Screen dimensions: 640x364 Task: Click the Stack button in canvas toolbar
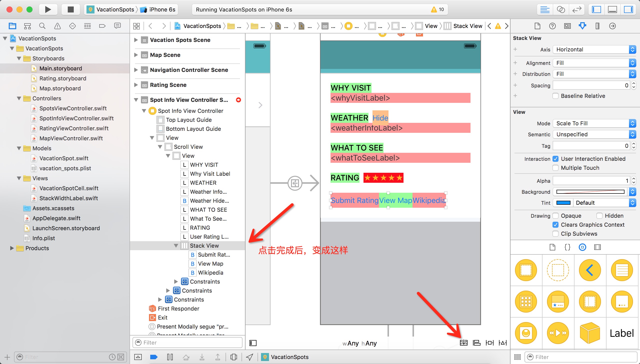point(463,343)
